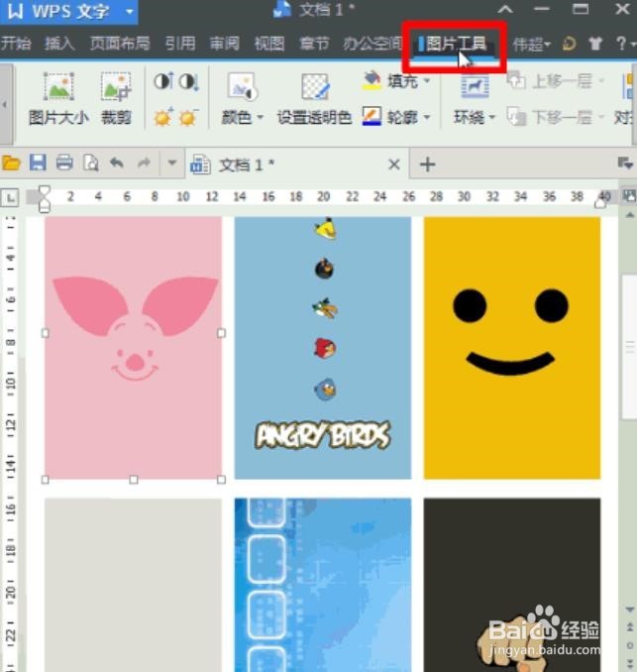Open the 颜色 color options
The width and height of the screenshot is (637, 672).
point(242,99)
